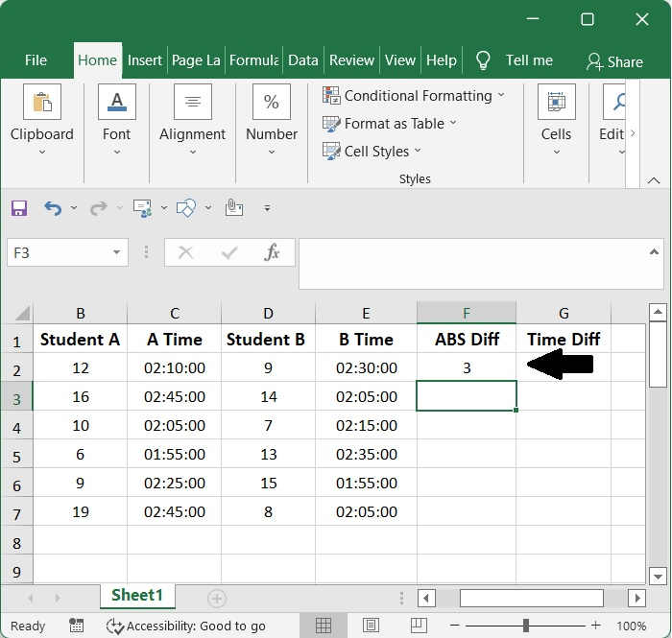Click the zoom slider handle

525,626
